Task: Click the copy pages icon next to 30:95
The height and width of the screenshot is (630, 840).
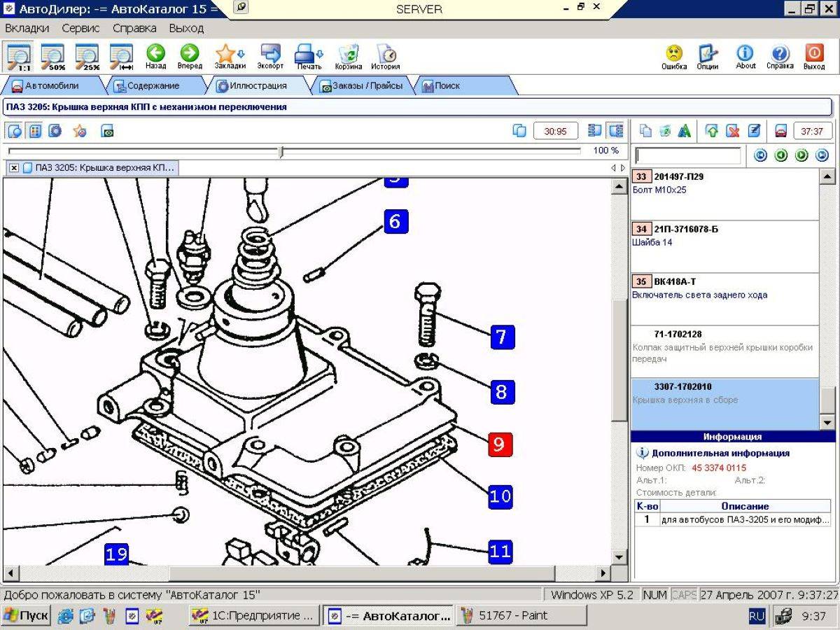Action: (x=519, y=131)
